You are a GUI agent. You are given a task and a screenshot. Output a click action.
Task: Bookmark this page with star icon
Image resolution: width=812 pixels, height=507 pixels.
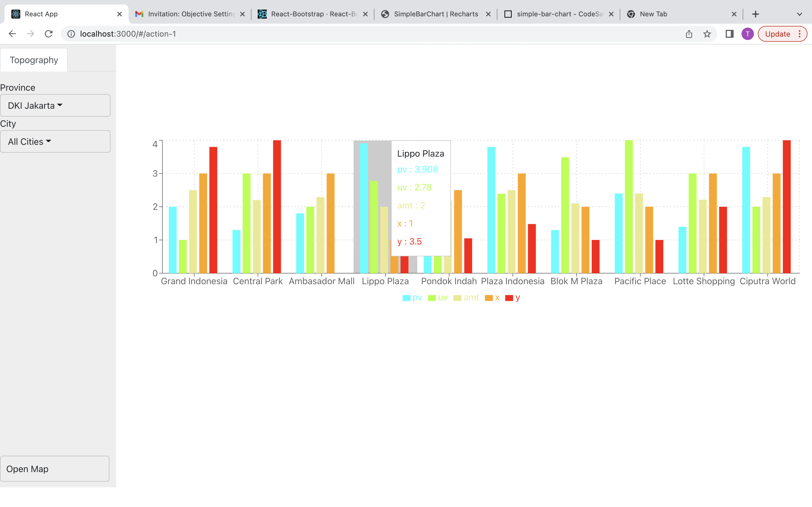[707, 34]
